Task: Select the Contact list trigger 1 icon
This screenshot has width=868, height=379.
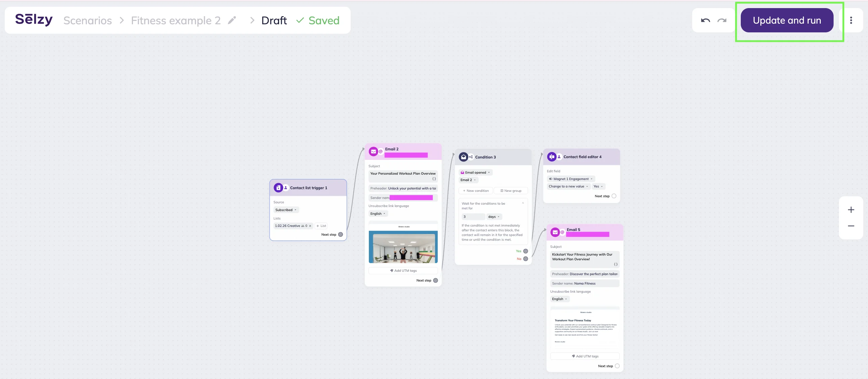Action: 278,188
